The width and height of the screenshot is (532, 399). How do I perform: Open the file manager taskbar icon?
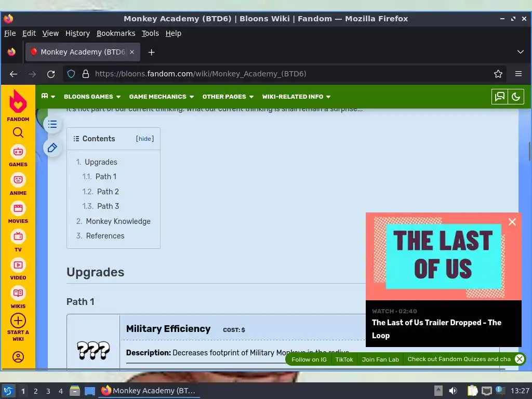tap(75, 391)
